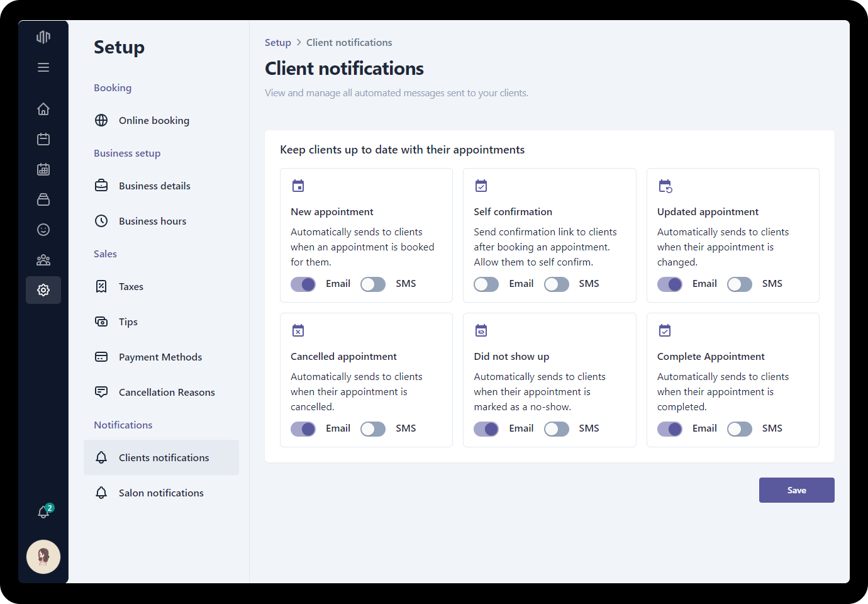Turn on SMS for Updated appointment
868x604 pixels.
coord(740,284)
